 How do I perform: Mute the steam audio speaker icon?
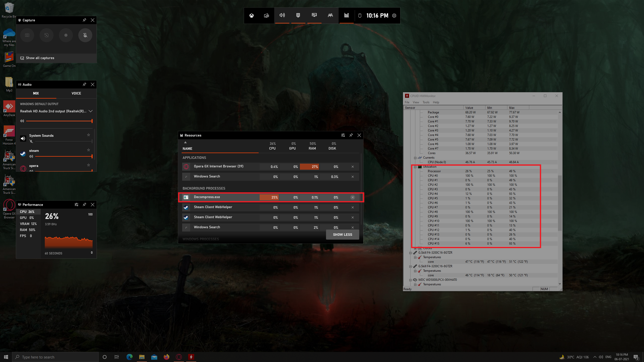tap(31, 156)
